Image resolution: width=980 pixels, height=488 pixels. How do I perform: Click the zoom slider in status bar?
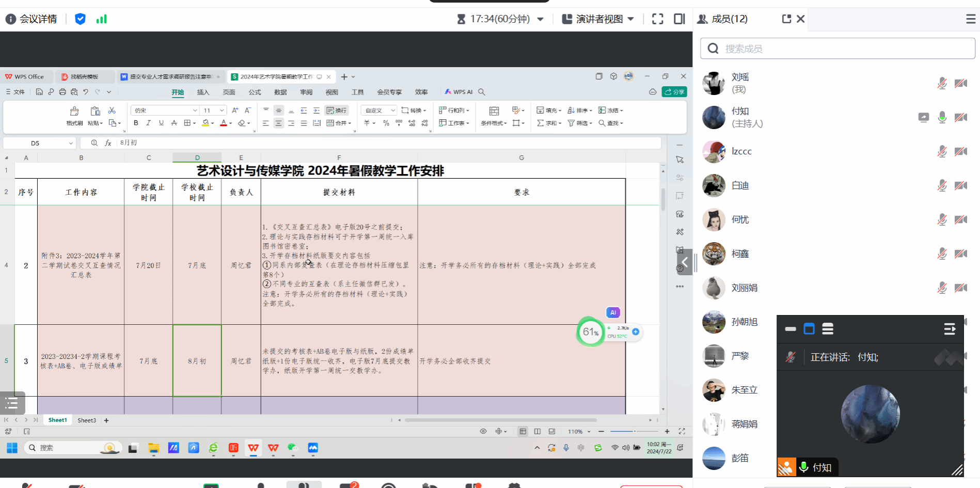(x=634, y=431)
